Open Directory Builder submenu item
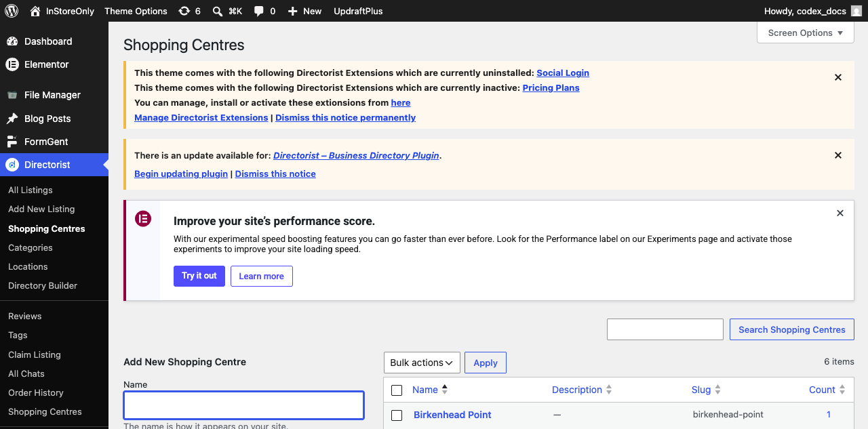 point(43,286)
